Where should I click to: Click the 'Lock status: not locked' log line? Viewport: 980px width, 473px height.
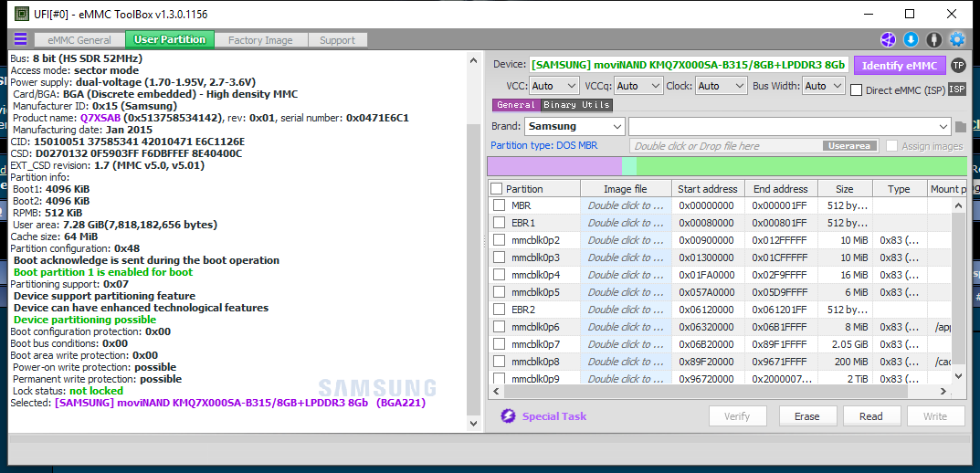coord(67,391)
